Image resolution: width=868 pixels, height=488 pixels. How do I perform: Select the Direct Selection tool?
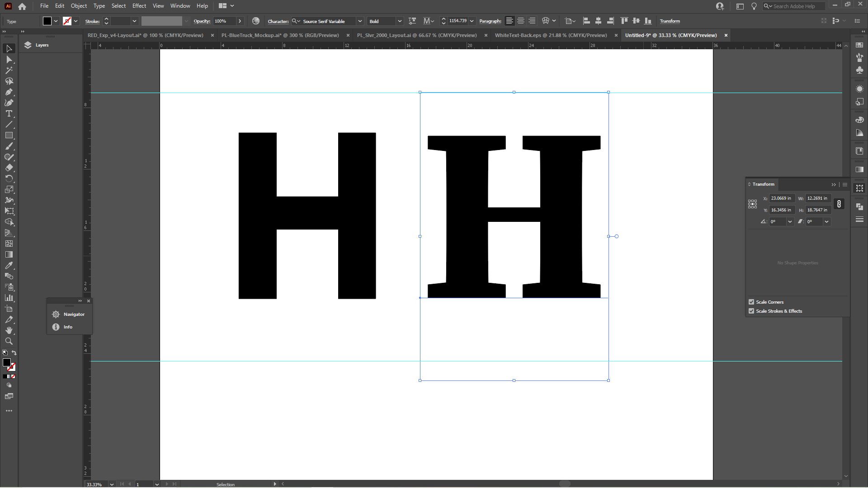(x=9, y=60)
